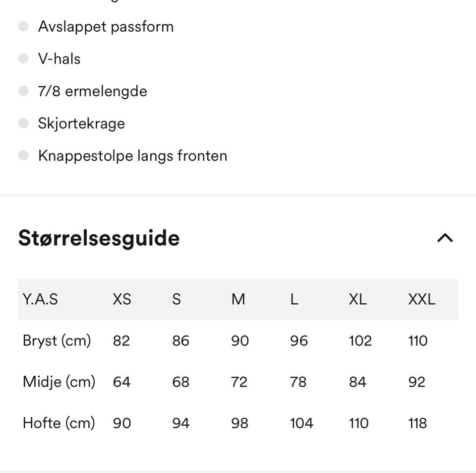Image resolution: width=476 pixels, height=473 pixels.
Task: Click the Y.A.S brand header cell
Action: [40, 299]
